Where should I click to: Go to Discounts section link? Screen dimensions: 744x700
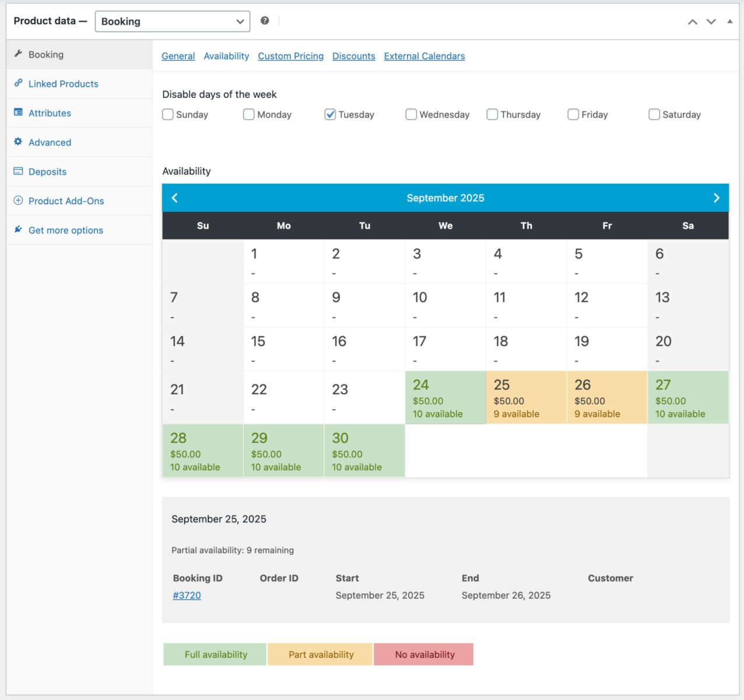[353, 56]
